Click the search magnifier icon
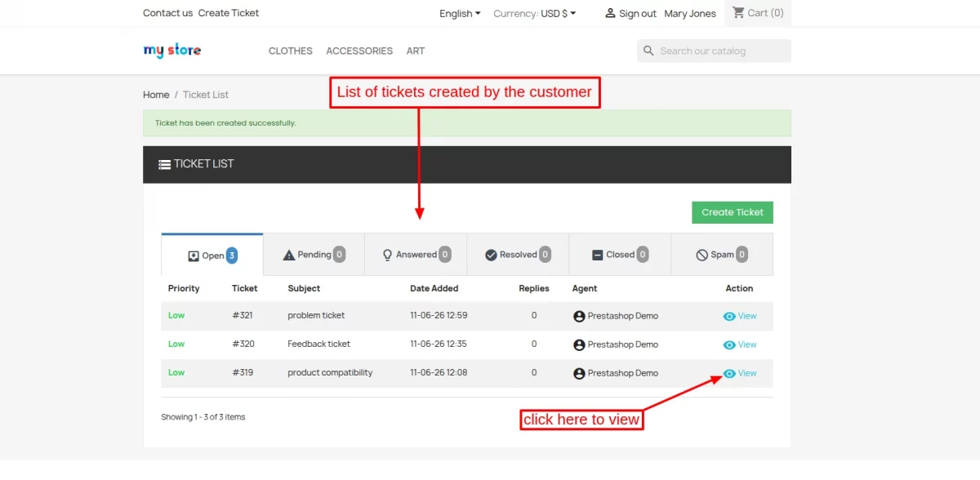Viewport: 980px width, 480px height. coord(649,51)
